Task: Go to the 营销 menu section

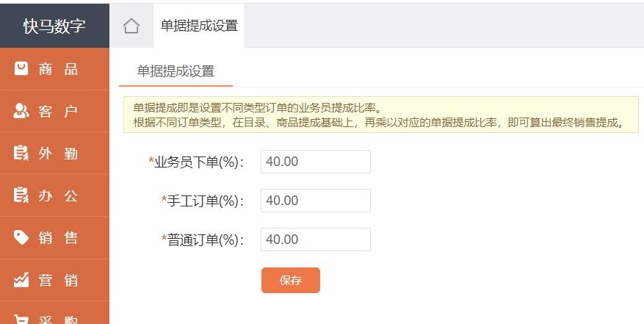Action: 54,280
